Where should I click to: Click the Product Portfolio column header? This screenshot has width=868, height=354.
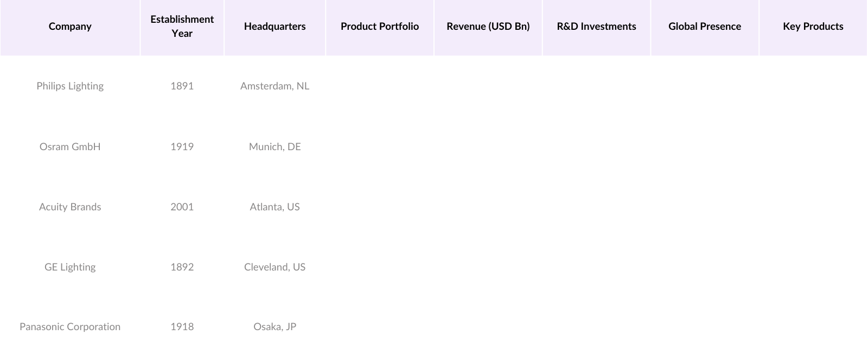[380, 27]
